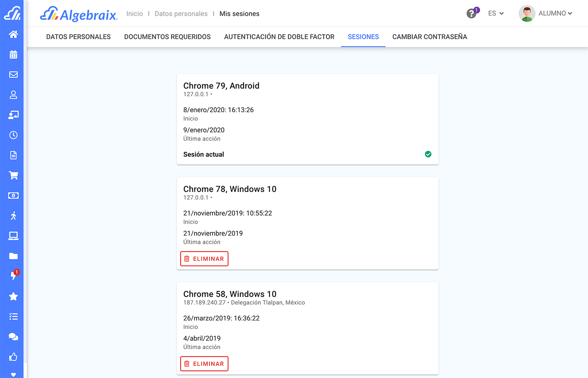The image size is (588, 378).
Task: Expand the ES language dropdown
Action: (x=496, y=13)
